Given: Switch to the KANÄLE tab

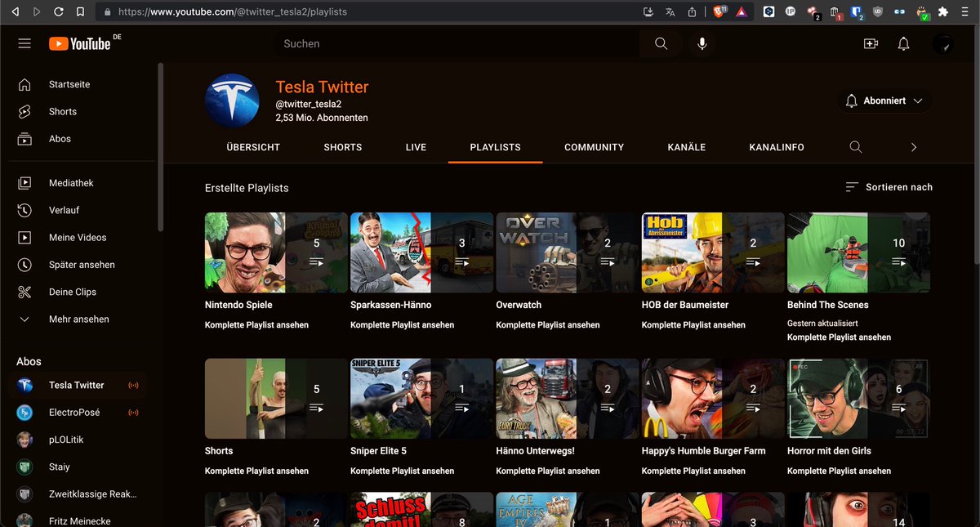Looking at the screenshot, I should (686, 147).
